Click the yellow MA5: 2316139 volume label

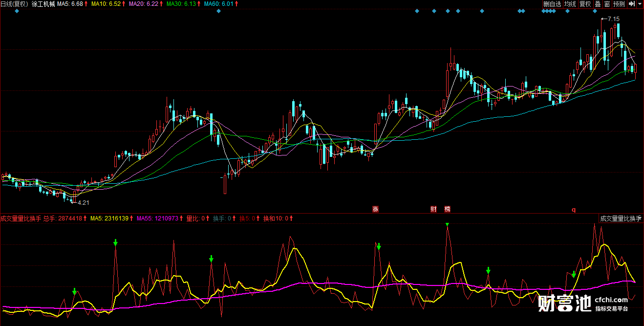(109, 218)
